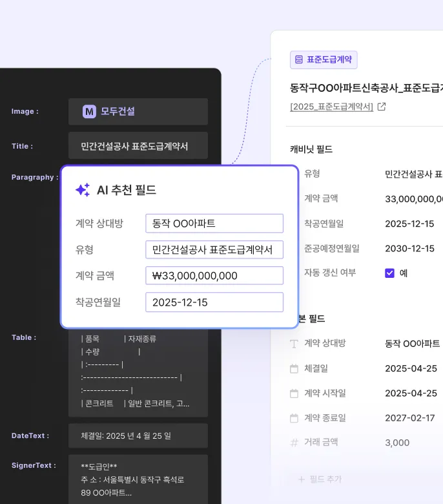This screenshot has height=504, width=443.
Task: Toggle the 자동 갱신 여부 checkbox
Action: (389, 273)
